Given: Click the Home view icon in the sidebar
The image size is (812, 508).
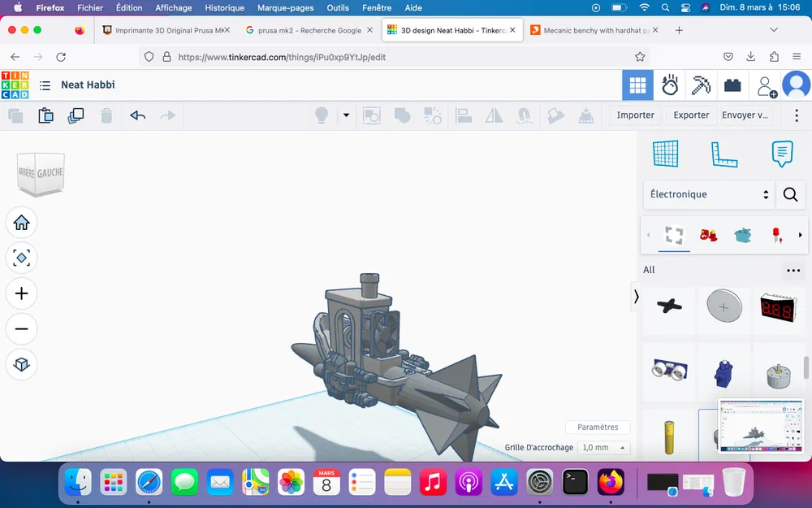Looking at the screenshot, I should (x=22, y=222).
